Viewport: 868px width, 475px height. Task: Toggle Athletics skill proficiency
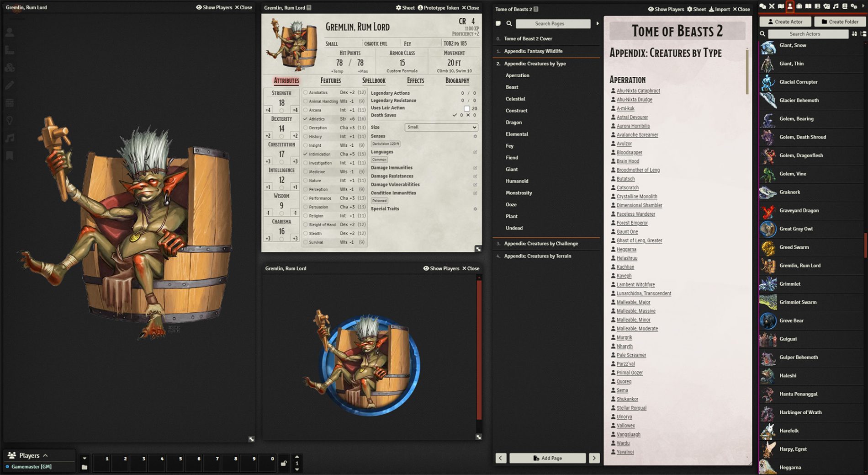[x=306, y=119]
